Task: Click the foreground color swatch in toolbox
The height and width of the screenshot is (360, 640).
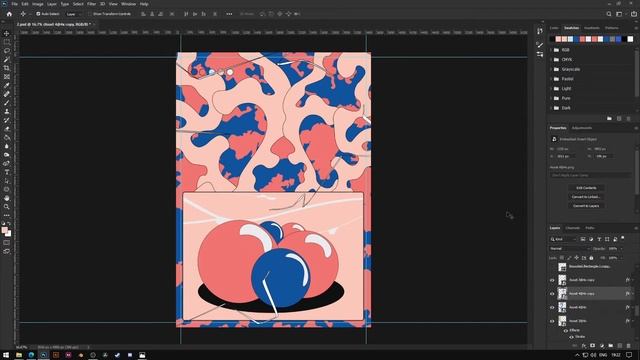Action: pos(4,230)
